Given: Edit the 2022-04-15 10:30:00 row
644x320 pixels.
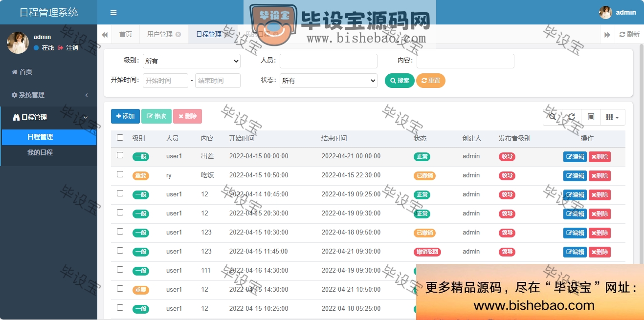Looking at the screenshot, I should pyautogui.click(x=575, y=233).
